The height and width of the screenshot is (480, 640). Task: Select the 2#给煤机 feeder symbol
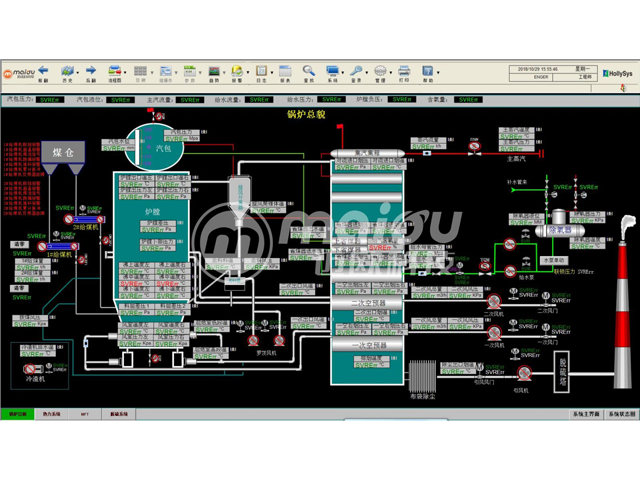coord(84,220)
